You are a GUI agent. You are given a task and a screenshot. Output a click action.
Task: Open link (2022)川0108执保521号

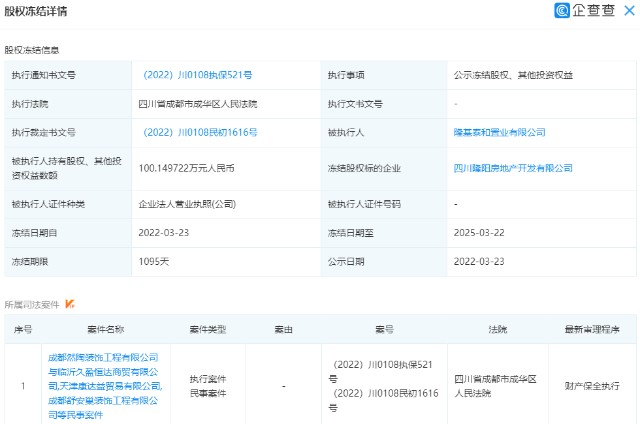[198, 75]
